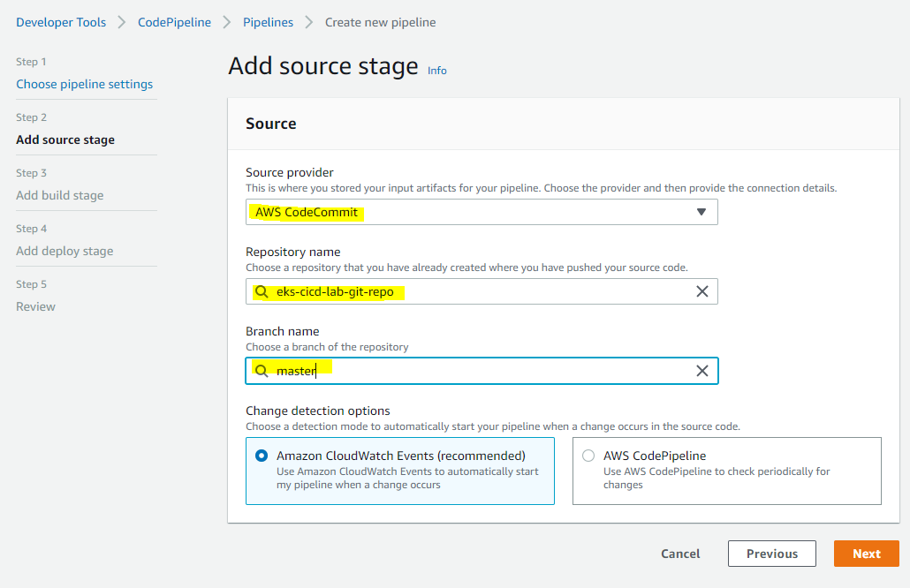Go to Developer Tools breadcrumb

61,23
